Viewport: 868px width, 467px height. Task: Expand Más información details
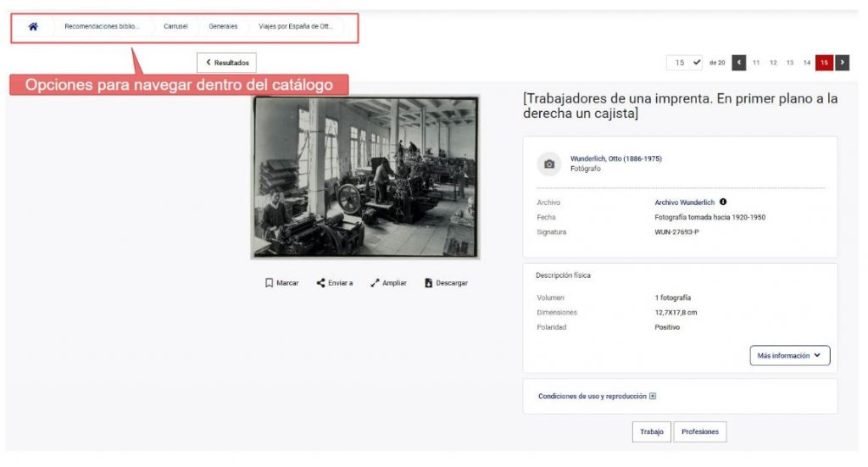790,356
